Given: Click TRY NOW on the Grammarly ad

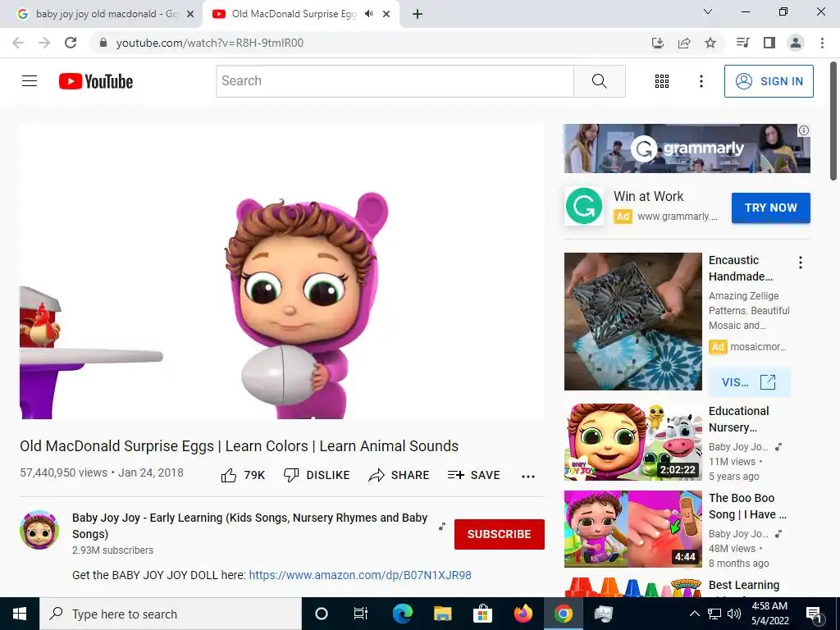Looking at the screenshot, I should [771, 208].
